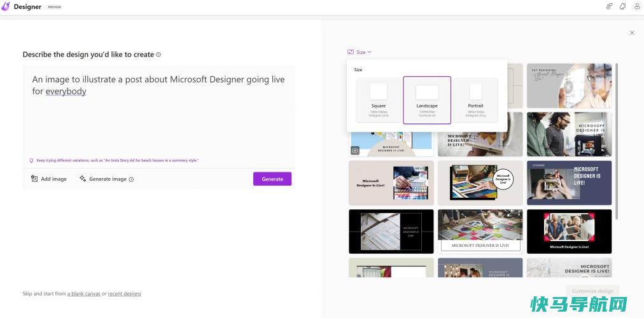This screenshot has width=644, height=318.
Task: Click the tip text about Insta Story Ad
Action: click(x=118, y=160)
